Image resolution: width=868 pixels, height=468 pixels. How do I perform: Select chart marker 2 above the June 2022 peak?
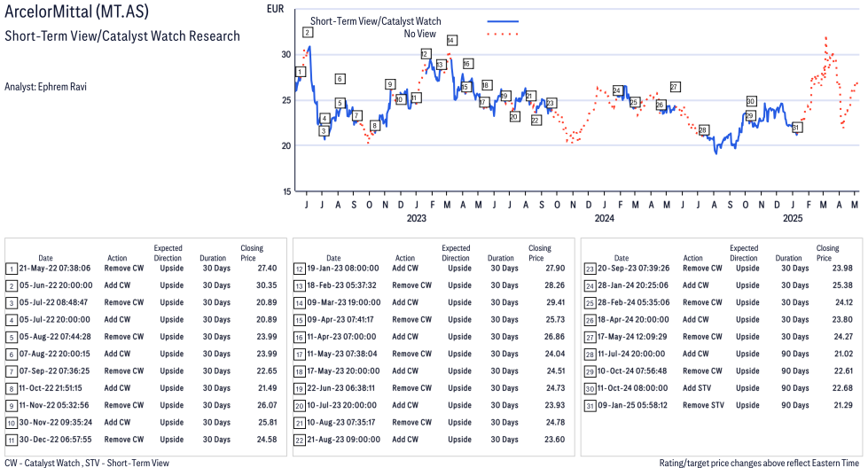click(308, 33)
